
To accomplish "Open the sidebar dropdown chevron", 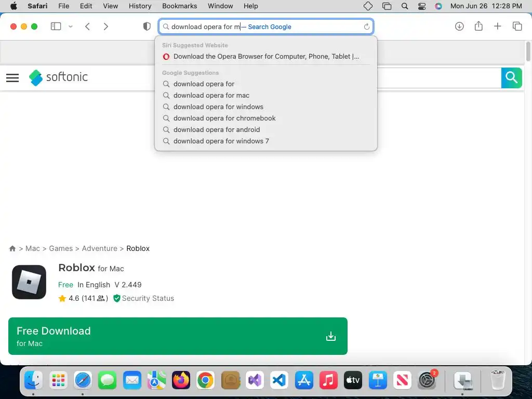I will (71, 26).
